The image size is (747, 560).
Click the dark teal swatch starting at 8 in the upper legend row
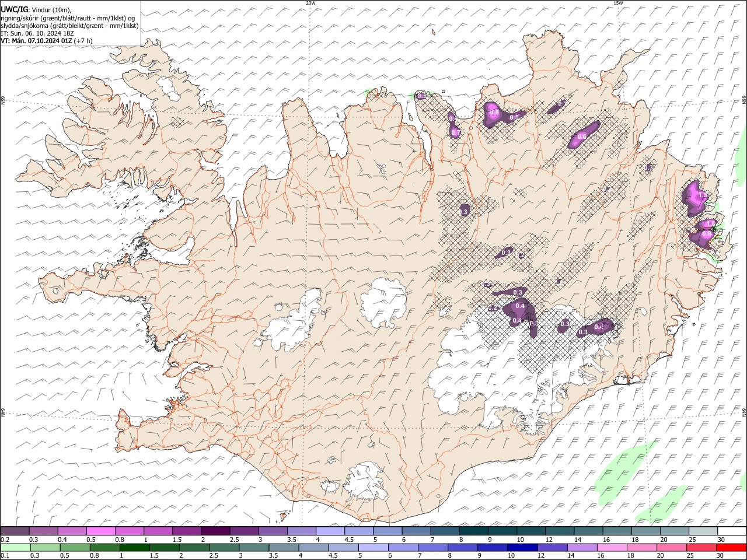click(x=474, y=531)
